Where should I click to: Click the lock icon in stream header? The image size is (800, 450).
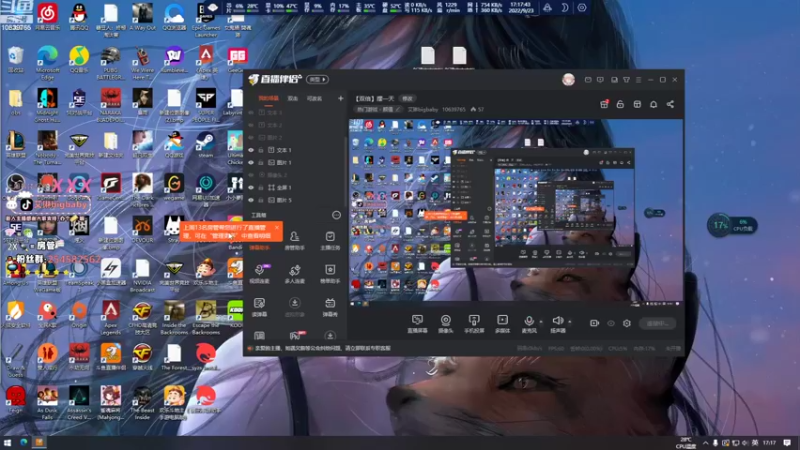tap(620, 104)
